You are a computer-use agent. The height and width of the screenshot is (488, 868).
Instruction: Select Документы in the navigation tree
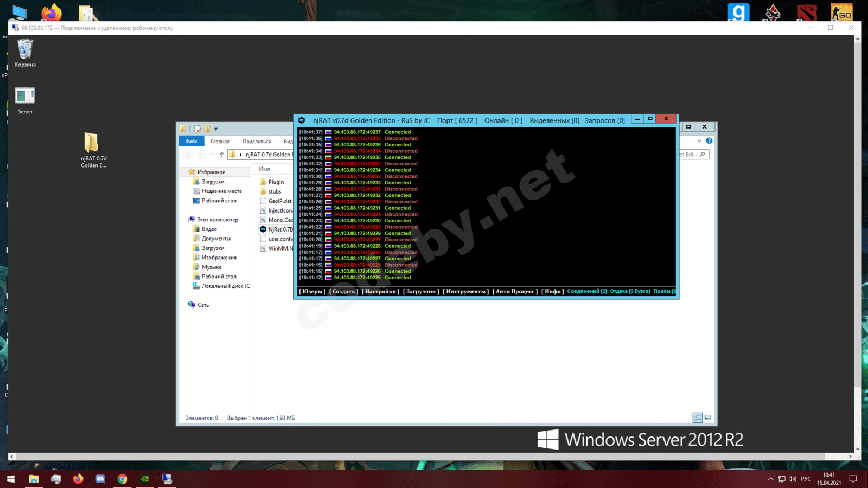pyautogui.click(x=216, y=239)
